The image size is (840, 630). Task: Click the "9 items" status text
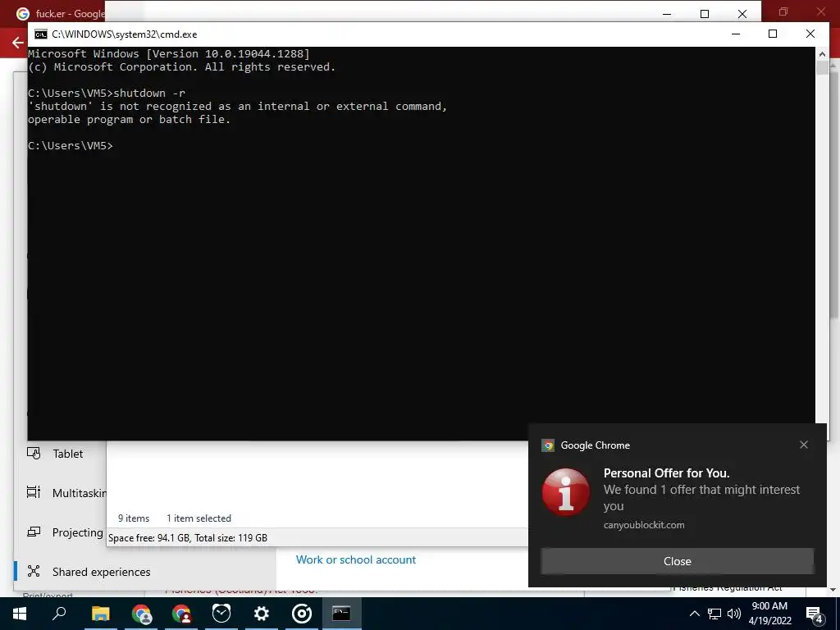[x=134, y=518]
